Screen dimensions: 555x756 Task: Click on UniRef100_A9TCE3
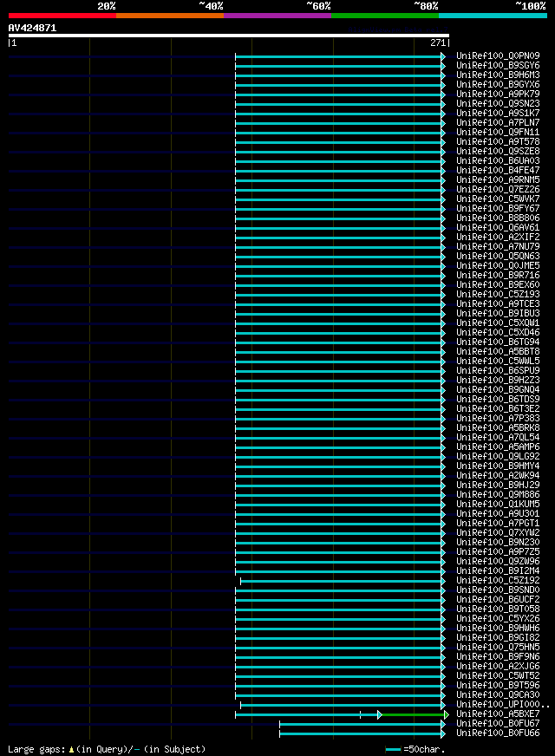(x=498, y=303)
